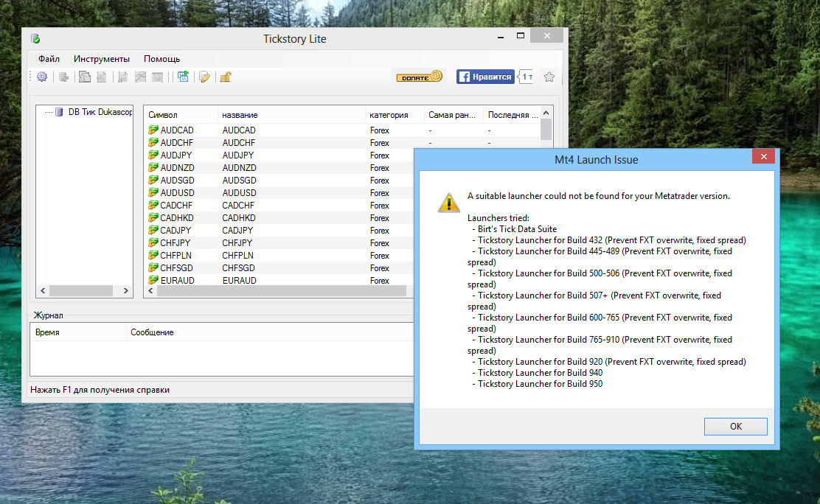Select the AUDSGD symbol row
Screen dimensions: 820x504
tap(279, 181)
